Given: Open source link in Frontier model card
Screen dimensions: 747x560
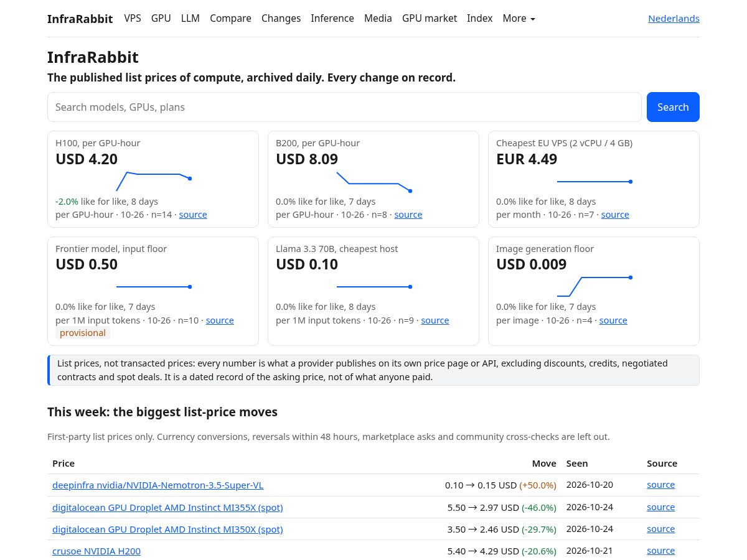Looking at the screenshot, I should click(220, 320).
